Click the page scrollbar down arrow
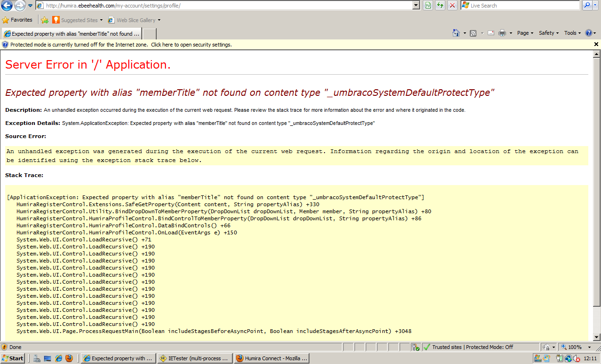Viewport: 601px width, 364px height. coord(597,337)
